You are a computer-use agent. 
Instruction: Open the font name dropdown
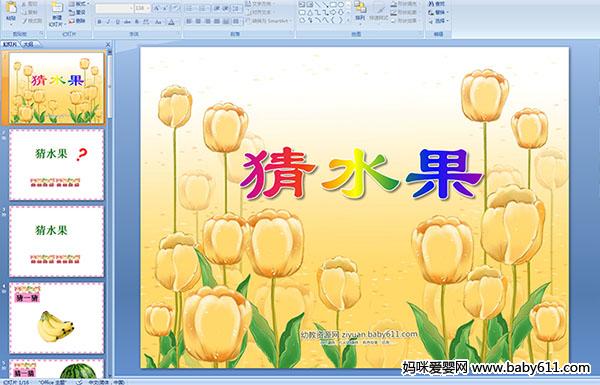click(131, 8)
